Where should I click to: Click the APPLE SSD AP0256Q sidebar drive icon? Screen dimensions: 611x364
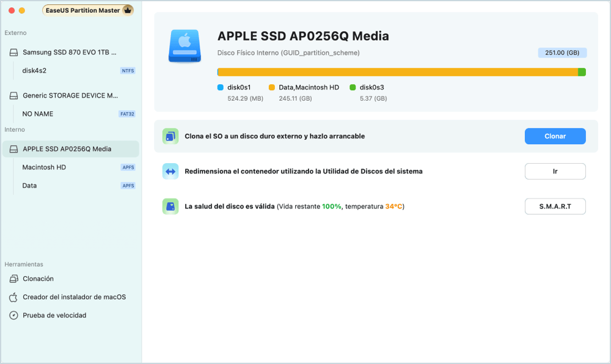click(x=13, y=148)
